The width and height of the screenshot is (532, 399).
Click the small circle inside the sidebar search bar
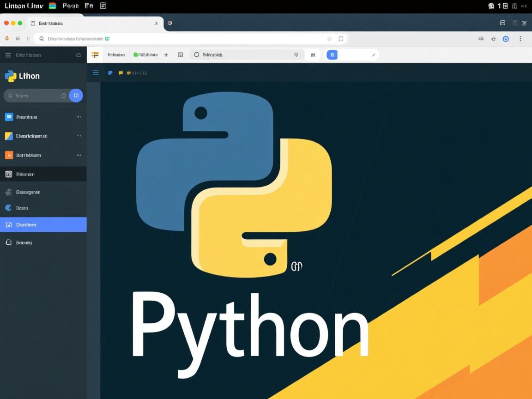(x=63, y=96)
